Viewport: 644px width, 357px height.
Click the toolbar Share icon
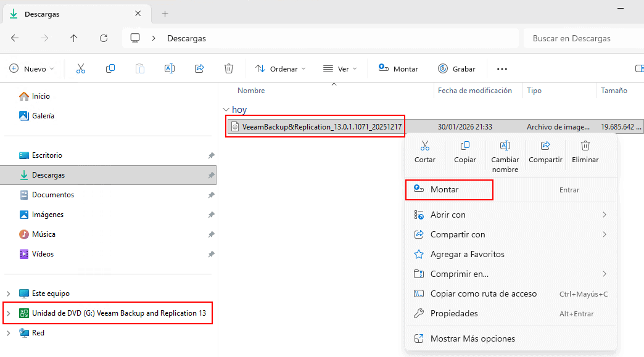pyautogui.click(x=199, y=68)
